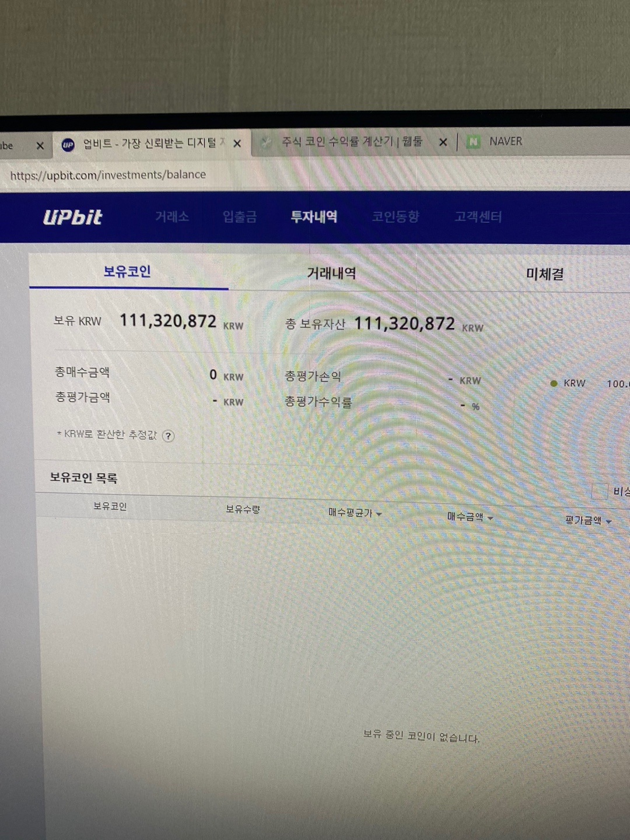Open the 입출금 menu
Image resolution: width=630 pixels, height=840 pixels.
point(240,217)
